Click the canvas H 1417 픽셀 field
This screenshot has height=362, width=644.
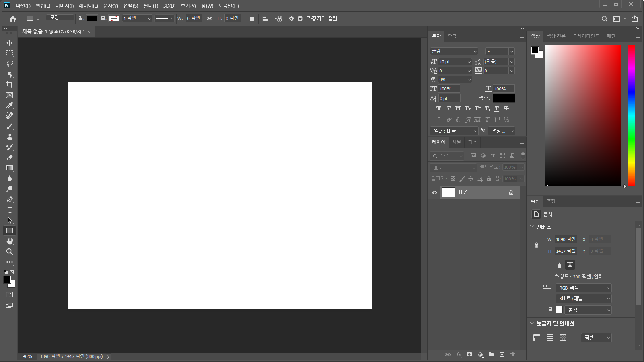(566, 251)
